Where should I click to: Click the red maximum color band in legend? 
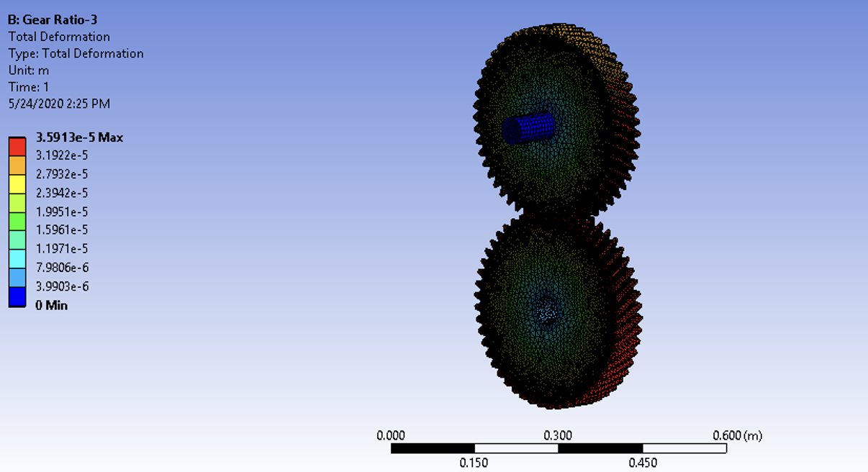click(x=17, y=146)
